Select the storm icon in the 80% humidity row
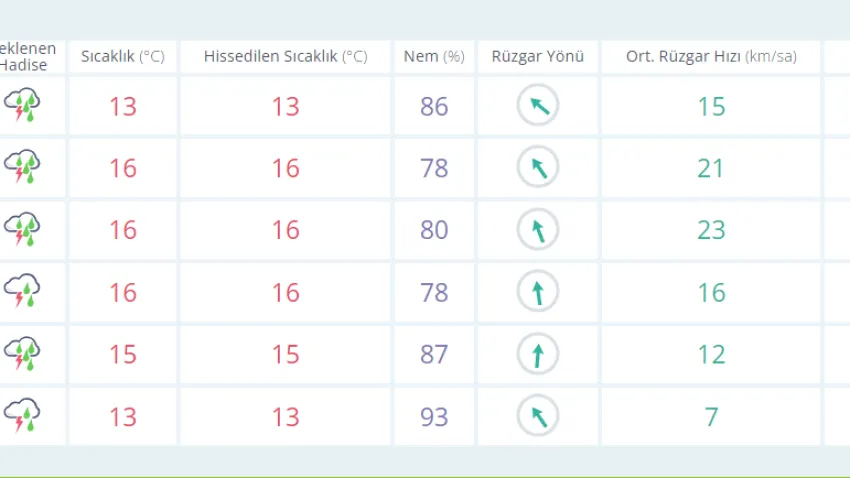This screenshot has height=478, width=850. click(x=21, y=229)
